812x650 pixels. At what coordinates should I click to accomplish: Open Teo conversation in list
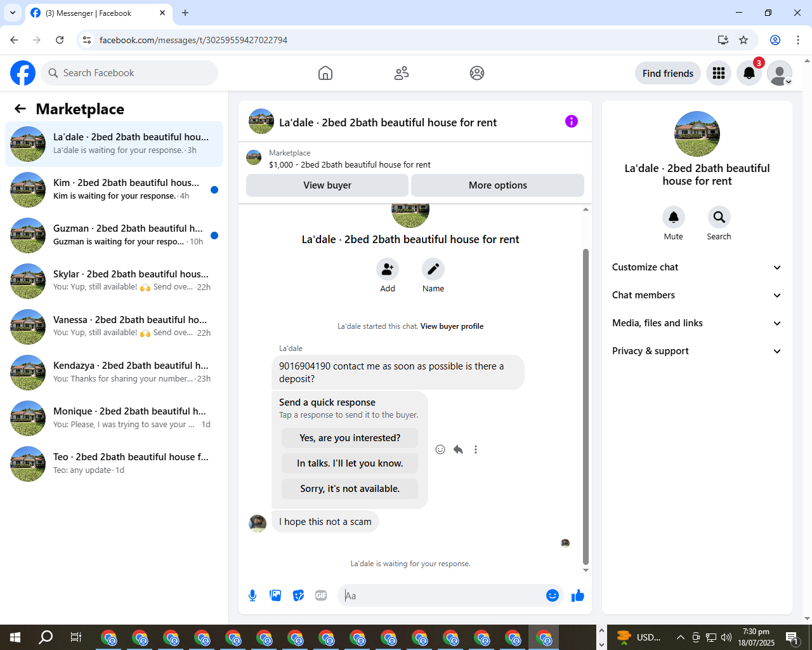pyautogui.click(x=114, y=464)
